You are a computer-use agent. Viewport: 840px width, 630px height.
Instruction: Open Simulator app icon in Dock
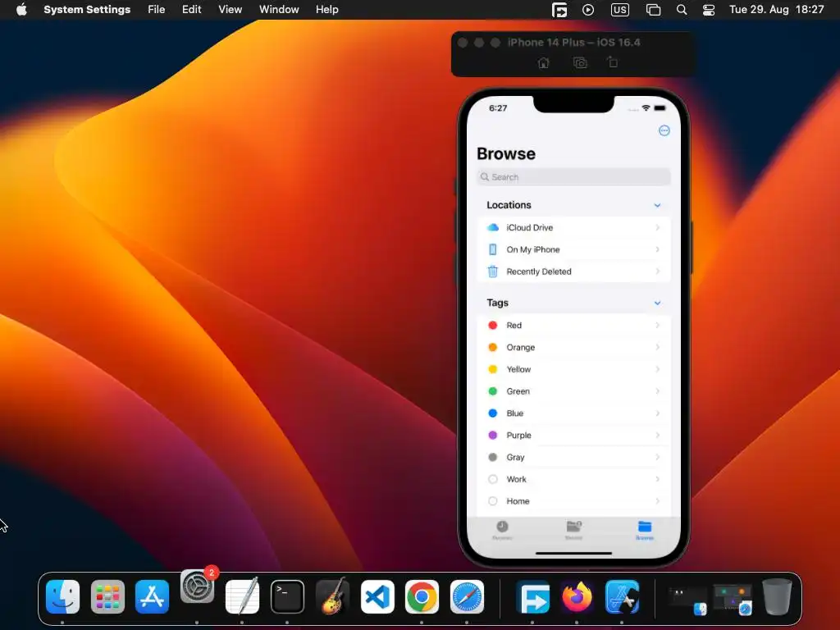(x=622, y=597)
